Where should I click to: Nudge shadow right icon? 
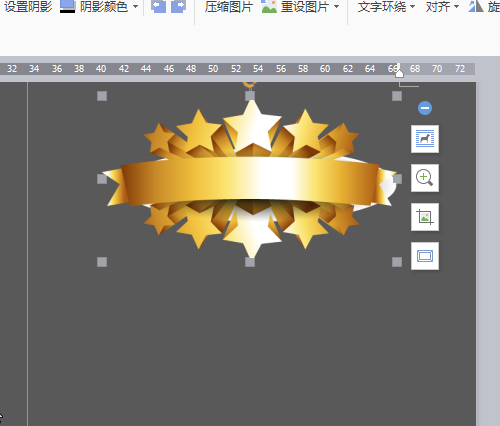[x=178, y=6]
